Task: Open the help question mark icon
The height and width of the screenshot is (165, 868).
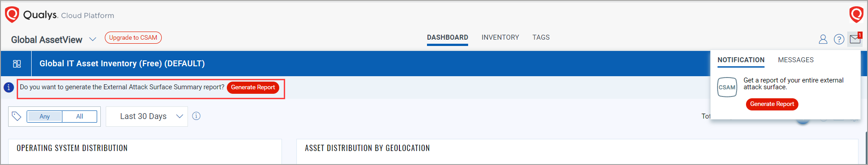Action: click(839, 40)
